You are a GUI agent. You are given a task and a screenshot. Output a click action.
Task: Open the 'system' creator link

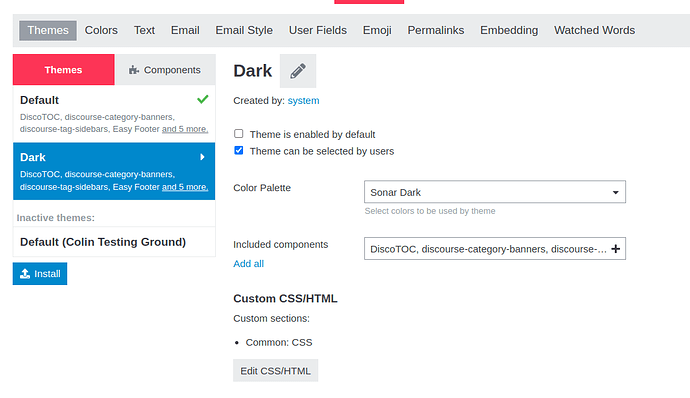tap(304, 101)
